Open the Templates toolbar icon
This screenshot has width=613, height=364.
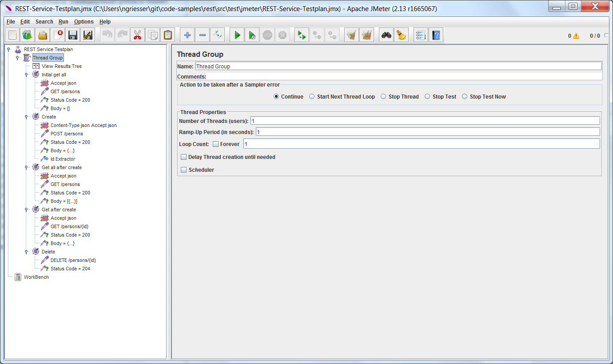click(28, 35)
